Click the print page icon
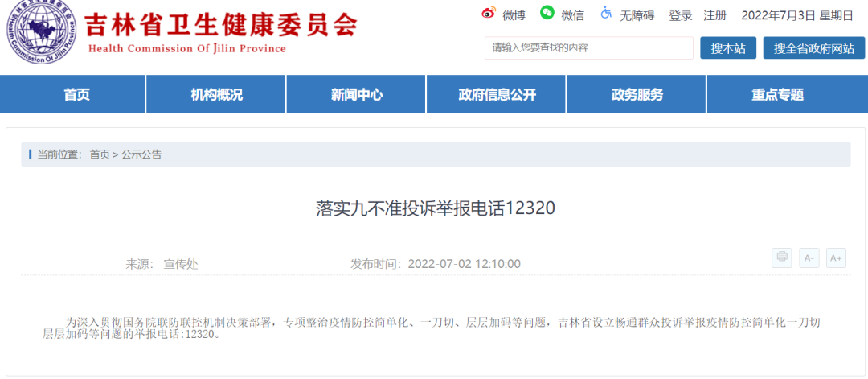Image resolution: width=868 pixels, height=379 pixels. pyautogui.click(x=781, y=257)
